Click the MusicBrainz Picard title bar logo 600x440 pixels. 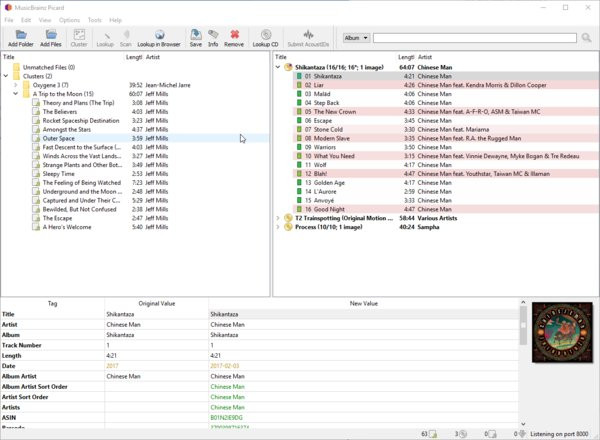tap(8, 7)
